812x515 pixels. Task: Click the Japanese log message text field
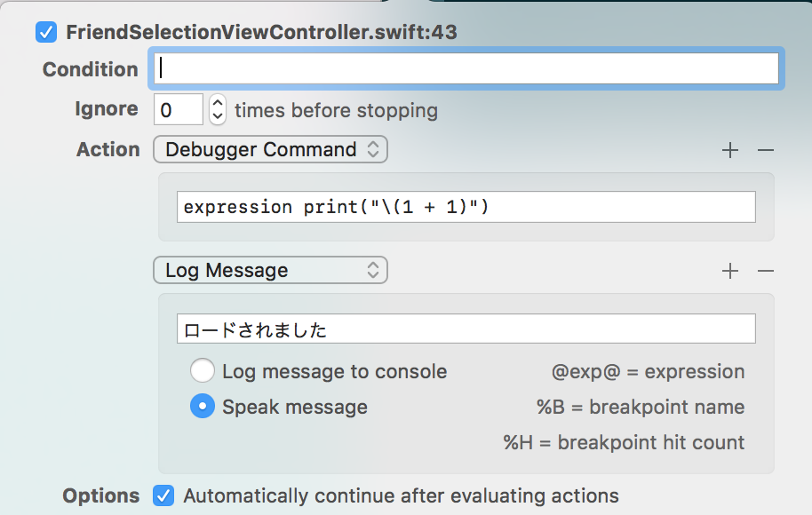tap(466, 329)
